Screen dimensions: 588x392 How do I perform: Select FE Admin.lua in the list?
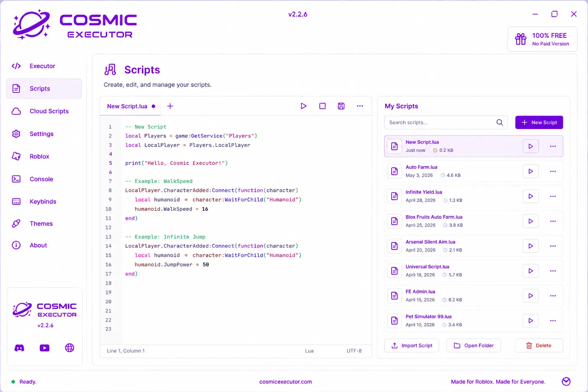(474, 296)
